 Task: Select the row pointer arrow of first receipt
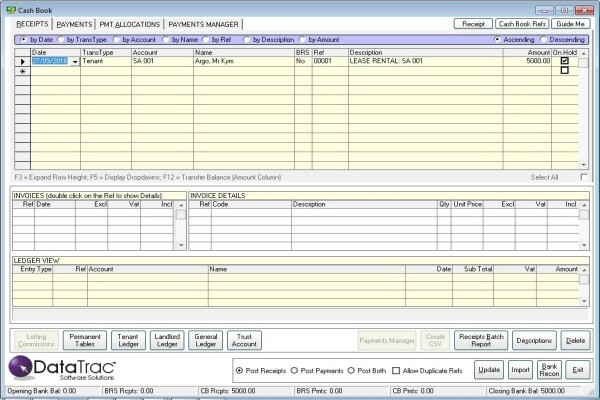click(x=23, y=61)
